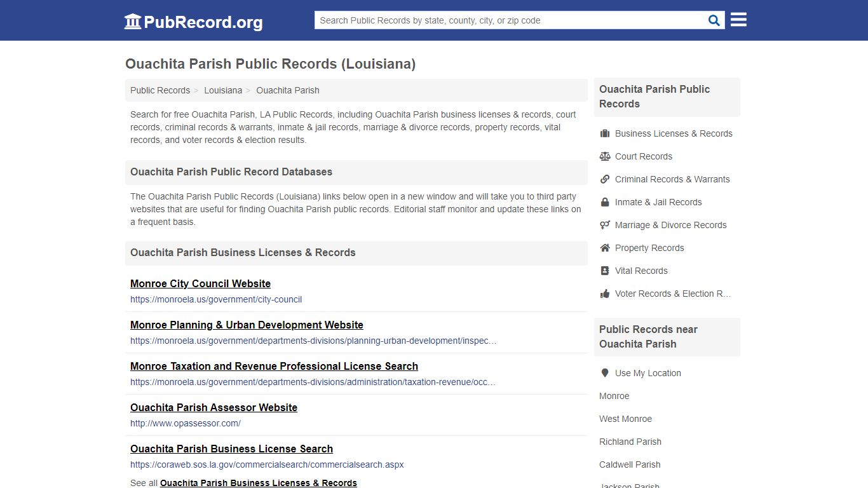Click the Inmate & Jail lock icon
The height and width of the screenshot is (488, 868).
(x=605, y=202)
